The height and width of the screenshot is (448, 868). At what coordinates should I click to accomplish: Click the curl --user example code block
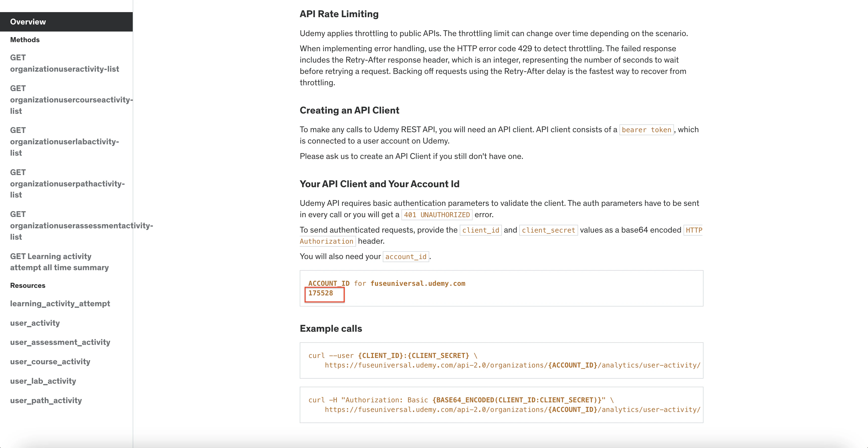[x=501, y=360]
